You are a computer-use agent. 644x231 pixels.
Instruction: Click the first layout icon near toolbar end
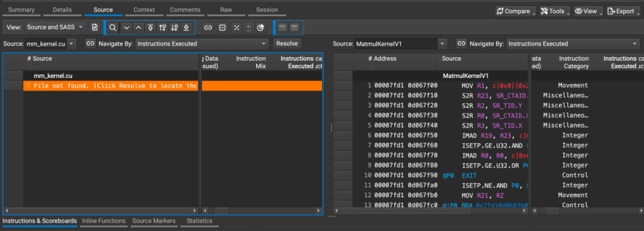click(x=282, y=27)
